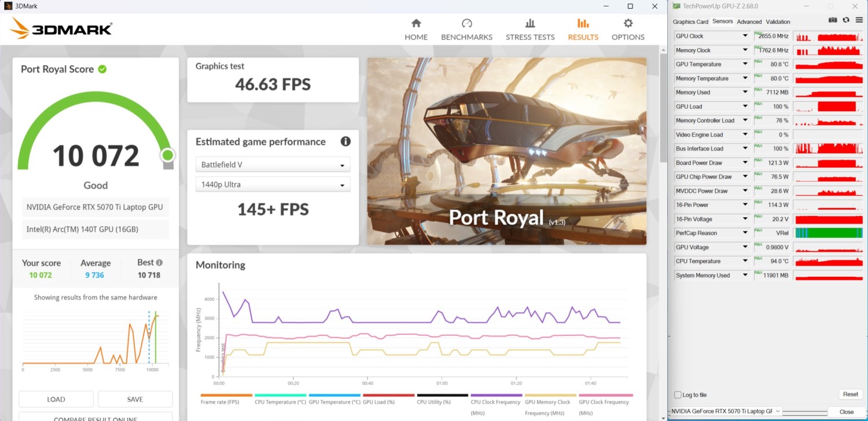Switch to the Graphics Card tab in GPU-Z
868x421 pixels.
[690, 22]
